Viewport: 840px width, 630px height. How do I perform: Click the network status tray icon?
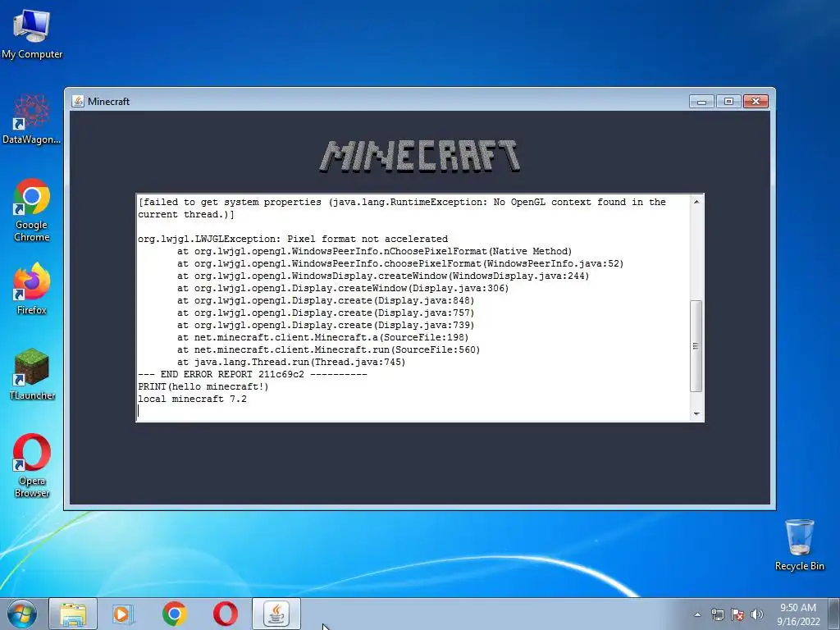(717, 614)
